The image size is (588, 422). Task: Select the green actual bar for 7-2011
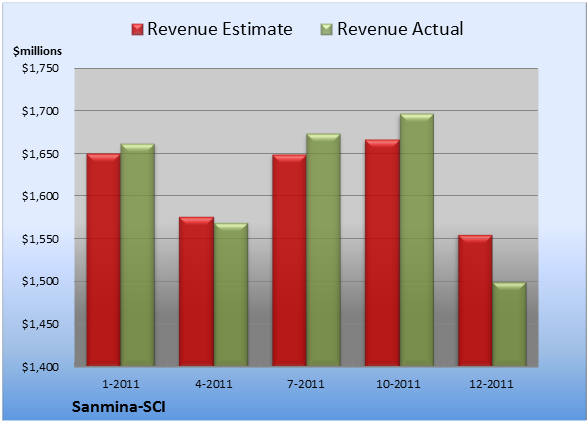pyautogui.click(x=323, y=250)
